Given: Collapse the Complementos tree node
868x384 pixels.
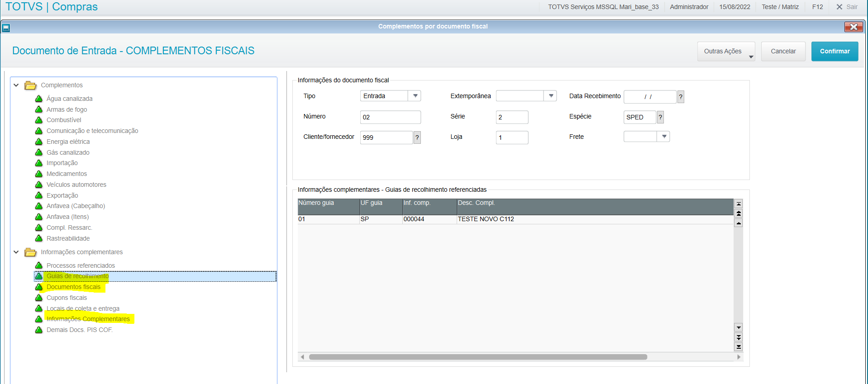Looking at the screenshot, I should coord(16,85).
